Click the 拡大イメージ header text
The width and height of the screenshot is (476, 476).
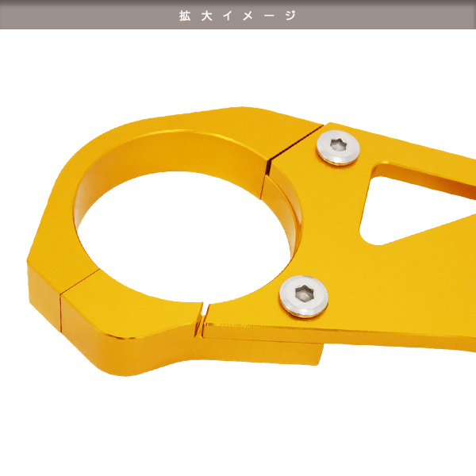coord(238,15)
